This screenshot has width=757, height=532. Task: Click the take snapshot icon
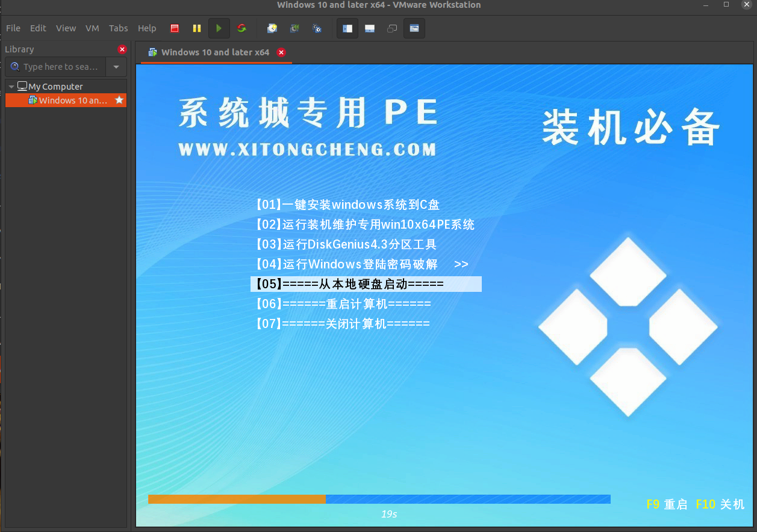click(x=272, y=28)
